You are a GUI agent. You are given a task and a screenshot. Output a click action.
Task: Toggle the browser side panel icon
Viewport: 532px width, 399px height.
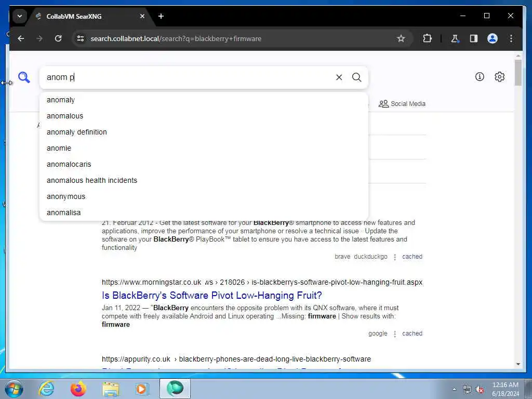pos(474,38)
